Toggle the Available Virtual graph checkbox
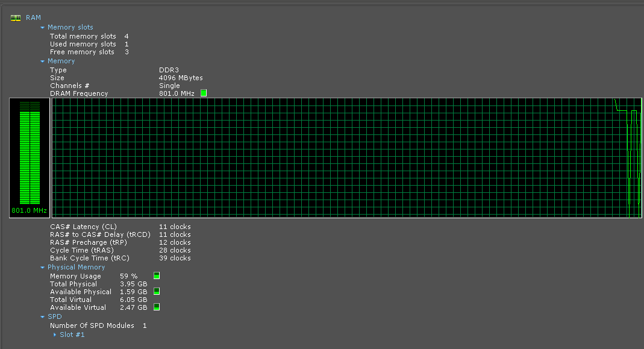644x349 pixels. (x=157, y=307)
